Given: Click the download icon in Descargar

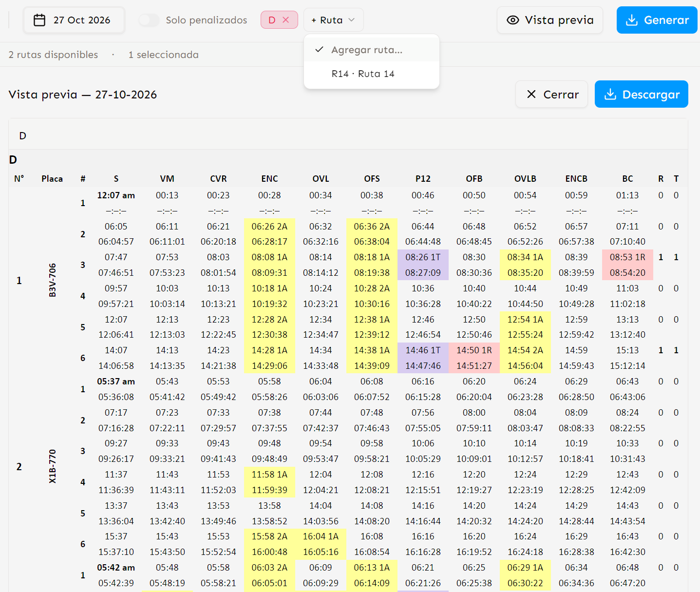Looking at the screenshot, I should 610,94.
